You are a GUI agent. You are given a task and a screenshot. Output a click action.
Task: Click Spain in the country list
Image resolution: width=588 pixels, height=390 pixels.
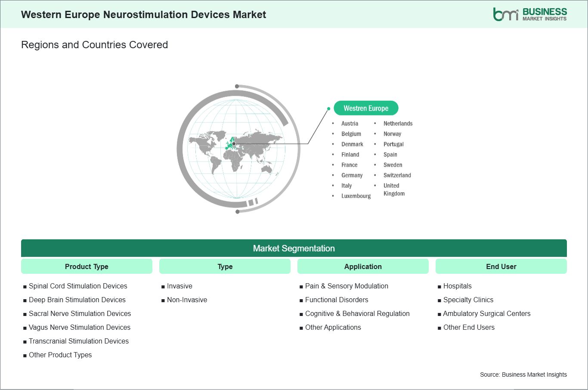click(x=390, y=155)
